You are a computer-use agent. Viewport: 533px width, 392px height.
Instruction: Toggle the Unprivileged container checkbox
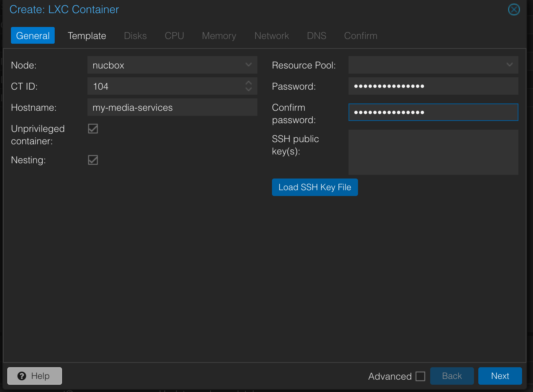pyautogui.click(x=93, y=129)
